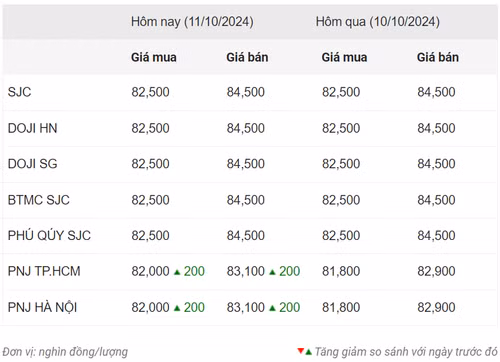Select the PHÚ QUÝ SJC row label
The width and height of the screenshot is (500, 362).
coord(49,235)
